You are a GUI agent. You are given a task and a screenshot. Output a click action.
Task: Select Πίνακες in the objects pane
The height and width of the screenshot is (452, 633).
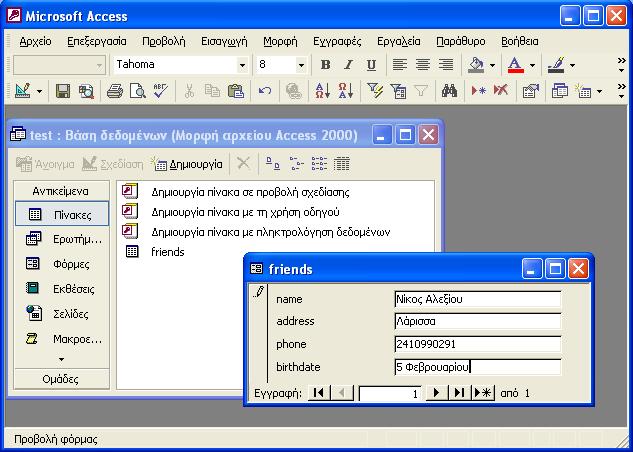click(x=62, y=214)
